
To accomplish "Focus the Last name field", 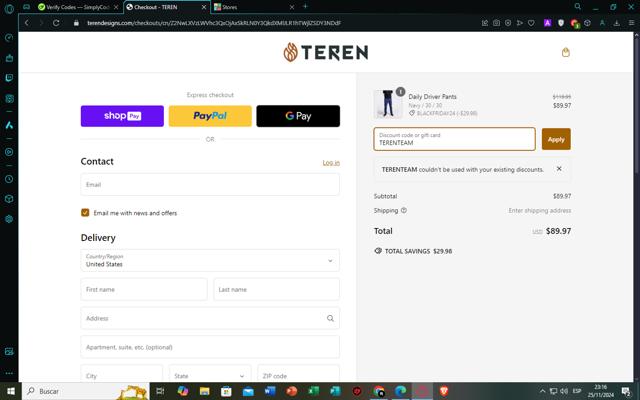I will (276, 289).
